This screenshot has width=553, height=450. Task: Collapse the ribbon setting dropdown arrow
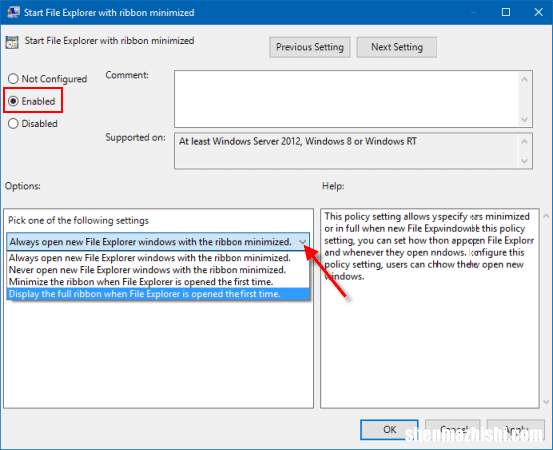click(302, 242)
